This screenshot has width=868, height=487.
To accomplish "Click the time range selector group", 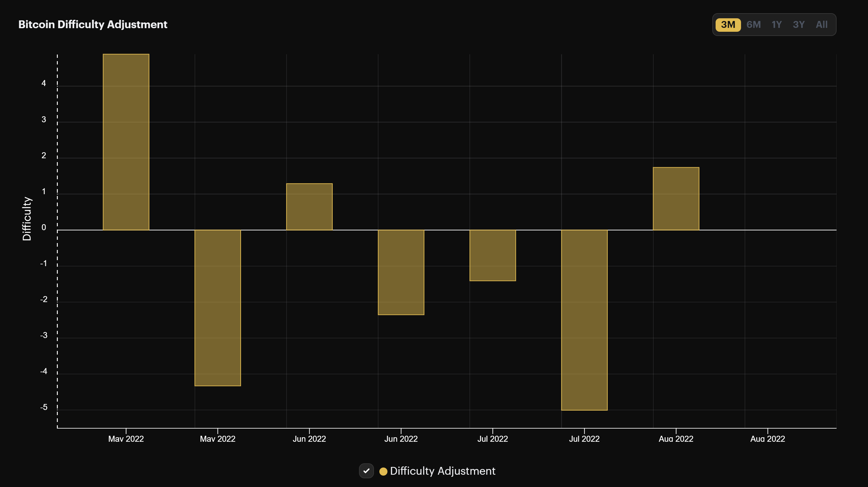I will click(774, 24).
